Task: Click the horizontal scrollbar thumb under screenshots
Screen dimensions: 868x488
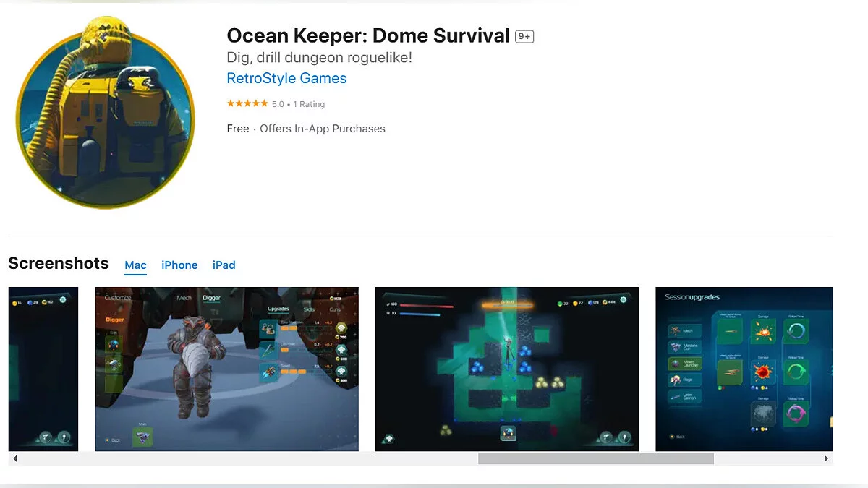Action: point(595,458)
